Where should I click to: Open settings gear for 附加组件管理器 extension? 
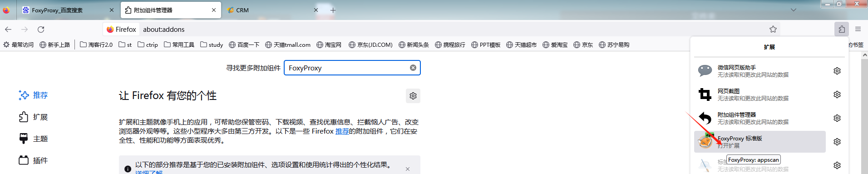[837, 118]
